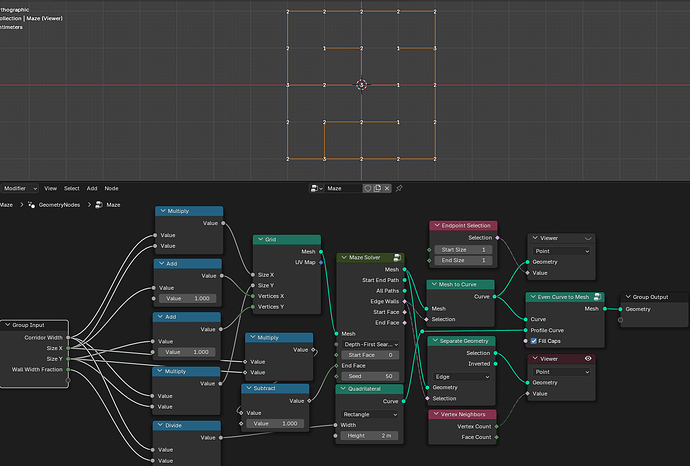
Task: Select the Maze Solver node by its title
Action: point(364,257)
